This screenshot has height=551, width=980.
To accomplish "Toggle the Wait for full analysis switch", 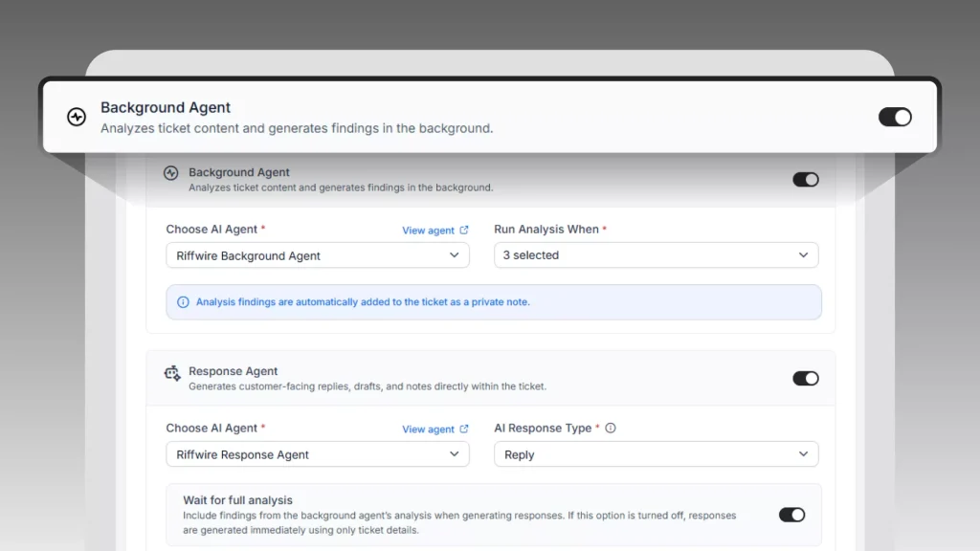I will coord(791,515).
